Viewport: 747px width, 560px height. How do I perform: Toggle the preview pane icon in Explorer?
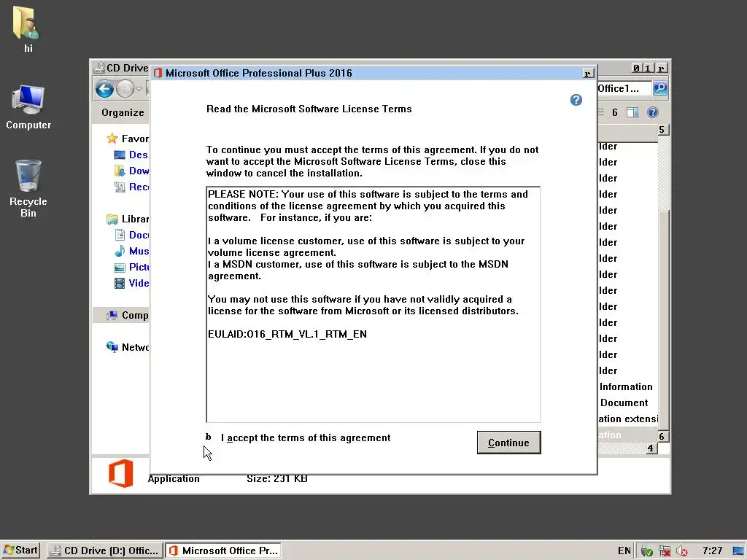tap(632, 112)
